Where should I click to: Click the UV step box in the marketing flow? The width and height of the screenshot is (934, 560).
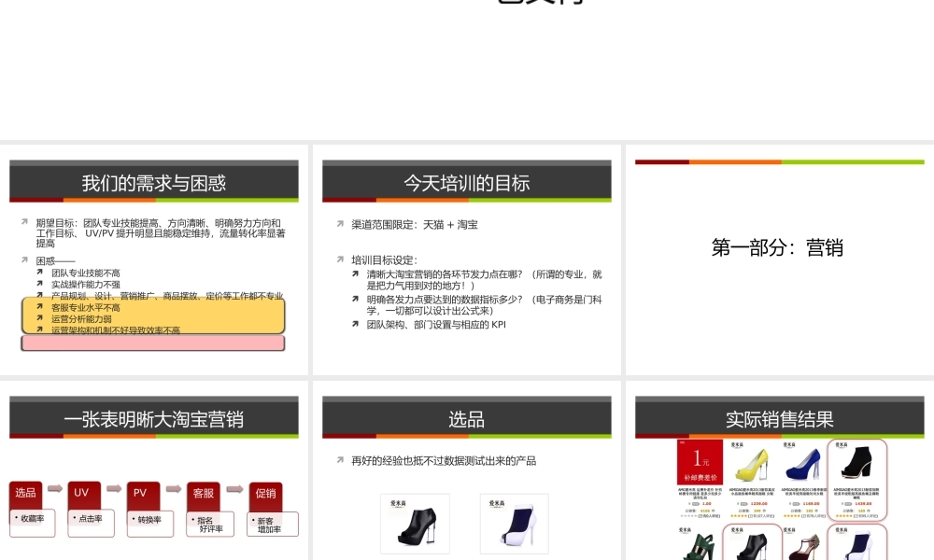click(82, 493)
